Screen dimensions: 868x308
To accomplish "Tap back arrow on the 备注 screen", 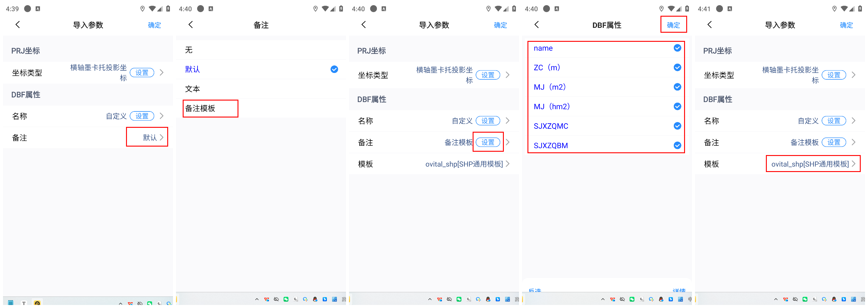I will 191,25.
